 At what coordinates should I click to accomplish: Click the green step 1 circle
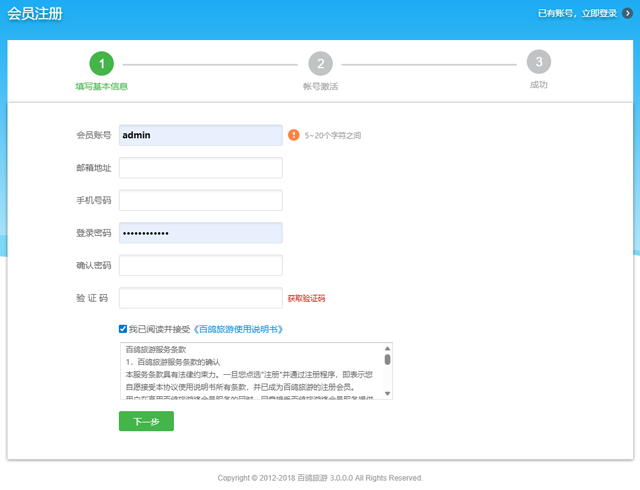point(101,64)
